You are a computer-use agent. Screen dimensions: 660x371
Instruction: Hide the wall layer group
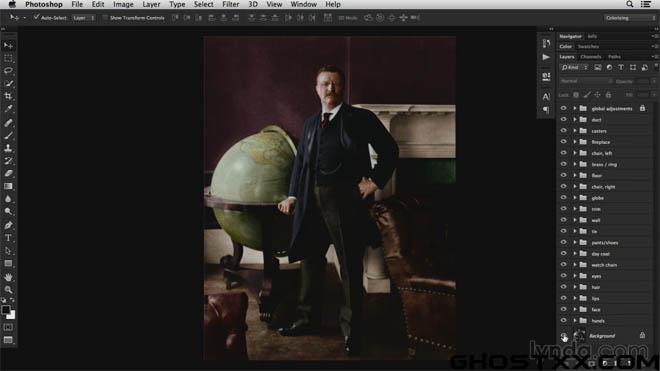564,220
